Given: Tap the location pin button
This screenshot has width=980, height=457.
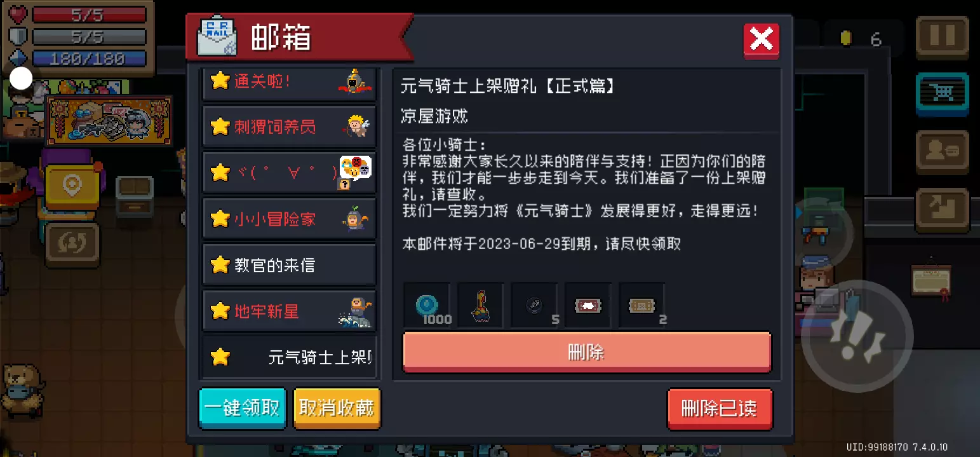Looking at the screenshot, I should (x=72, y=186).
